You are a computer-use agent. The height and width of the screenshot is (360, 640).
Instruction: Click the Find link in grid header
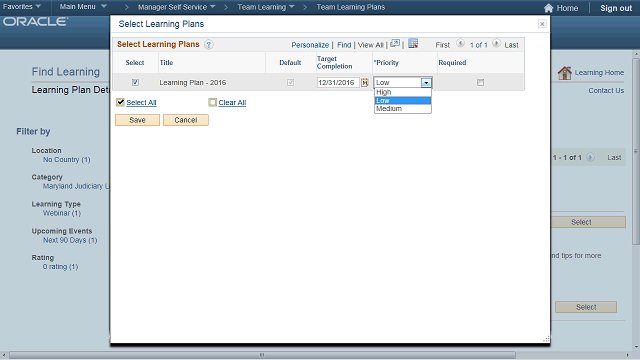(344, 45)
